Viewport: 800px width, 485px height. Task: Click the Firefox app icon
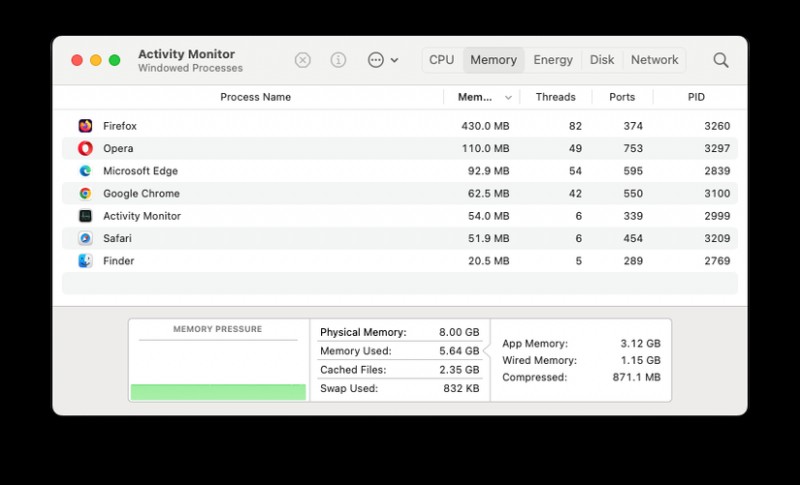point(85,126)
